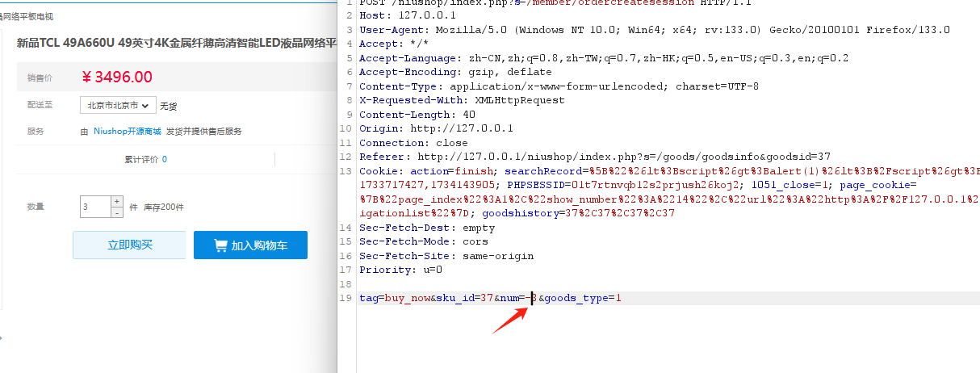Click the 库存200件 stock text
980x373 pixels.
tap(164, 207)
